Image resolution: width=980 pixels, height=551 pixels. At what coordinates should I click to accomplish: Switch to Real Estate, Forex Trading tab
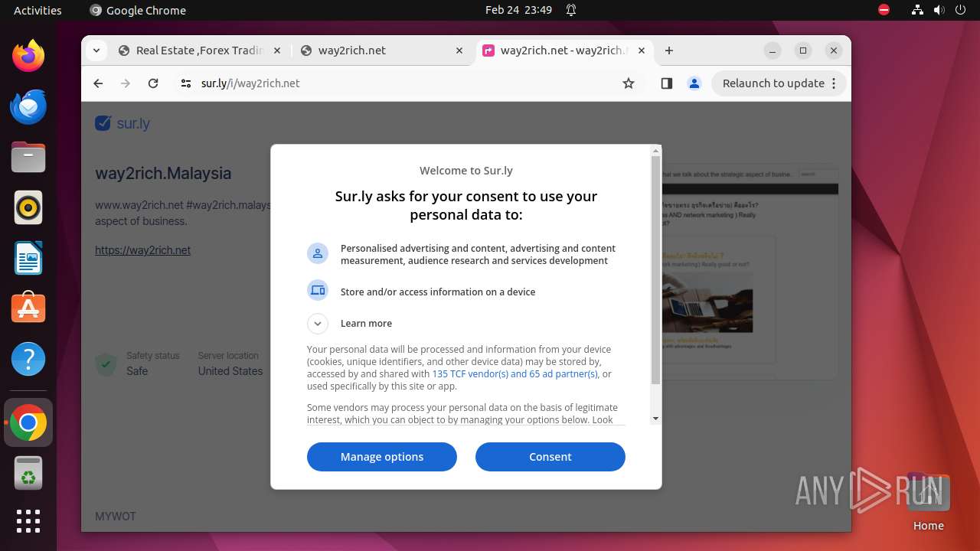[199, 51]
